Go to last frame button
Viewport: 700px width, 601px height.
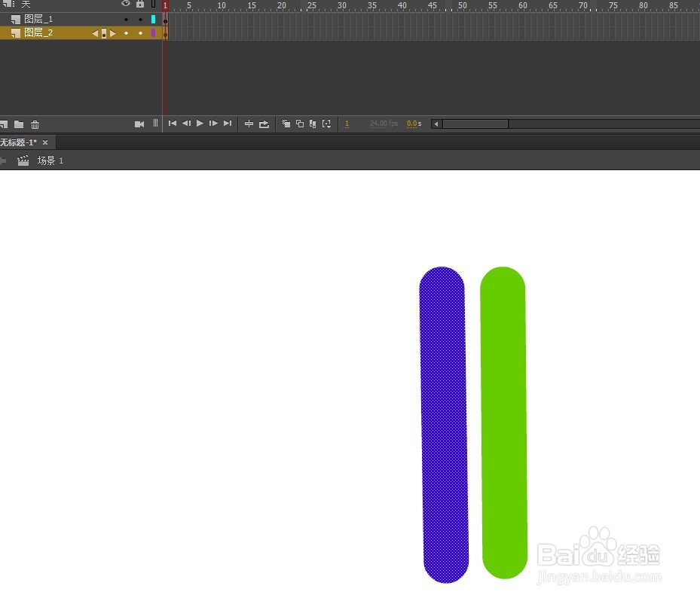click(x=228, y=124)
